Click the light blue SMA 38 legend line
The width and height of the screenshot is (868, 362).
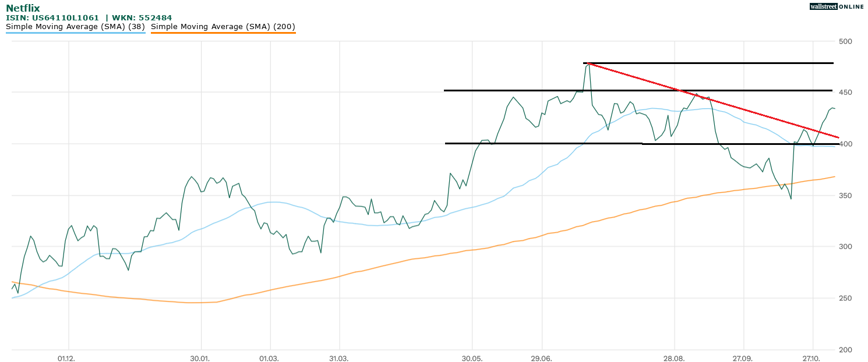pos(76,33)
